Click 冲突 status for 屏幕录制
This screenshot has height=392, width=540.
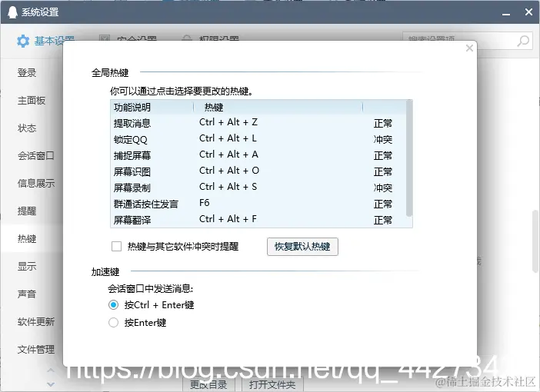pyautogui.click(x=383, y=188)
